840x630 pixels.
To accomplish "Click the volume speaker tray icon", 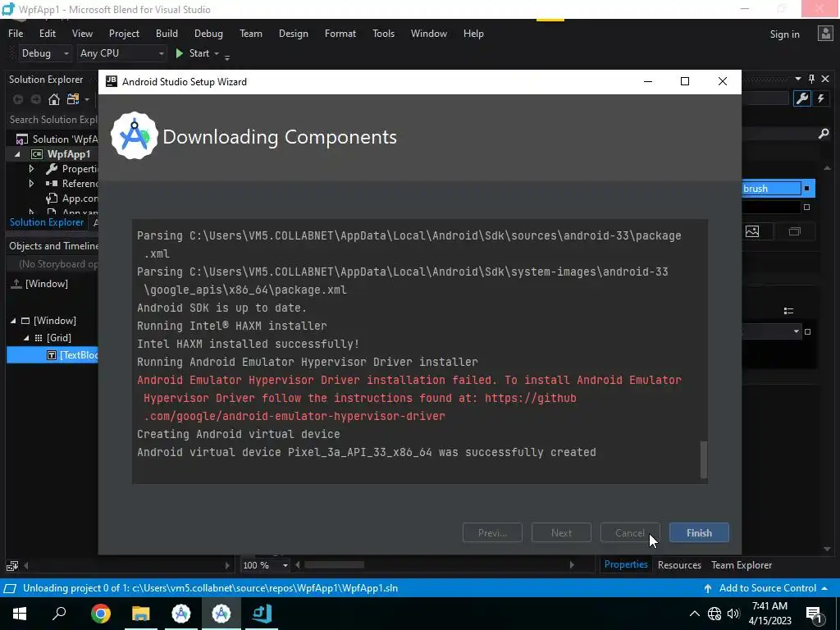I will pos(733,614).
